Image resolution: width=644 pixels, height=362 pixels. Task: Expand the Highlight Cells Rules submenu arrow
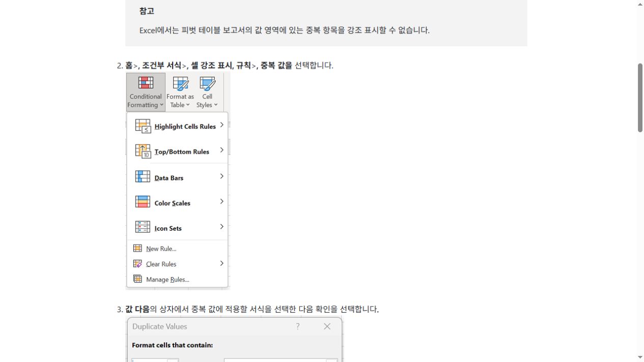click(221, 125)
